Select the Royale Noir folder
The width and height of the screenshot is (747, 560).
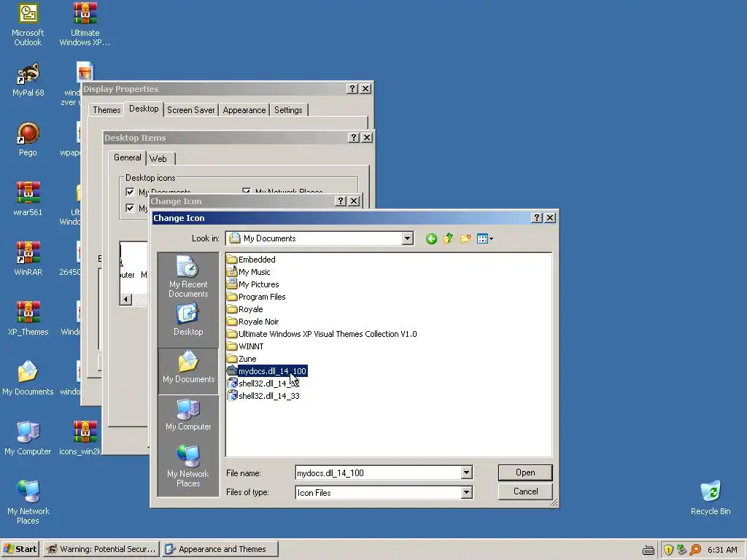(253, 322)
